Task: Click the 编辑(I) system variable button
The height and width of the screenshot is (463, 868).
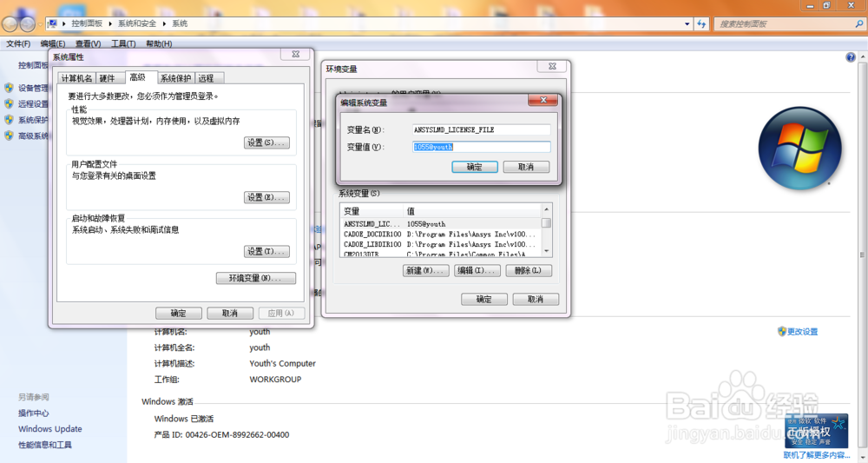Action: 477,270
